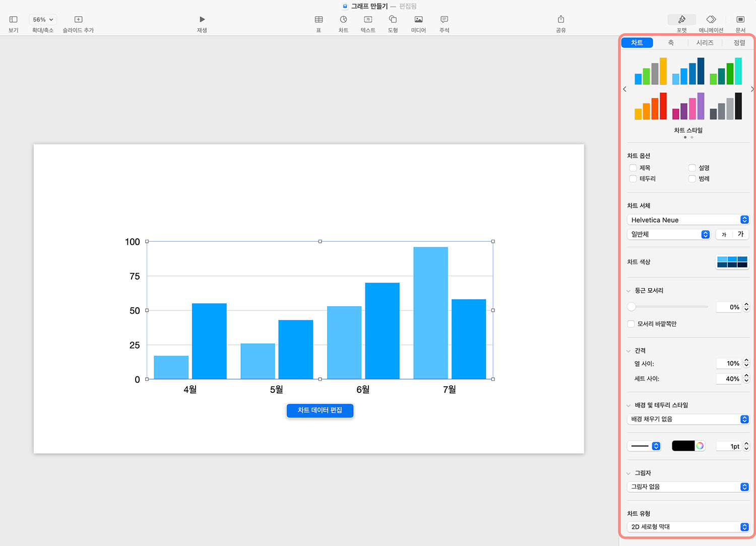Collapse the 그림자 shadow section

click(628, 473)
